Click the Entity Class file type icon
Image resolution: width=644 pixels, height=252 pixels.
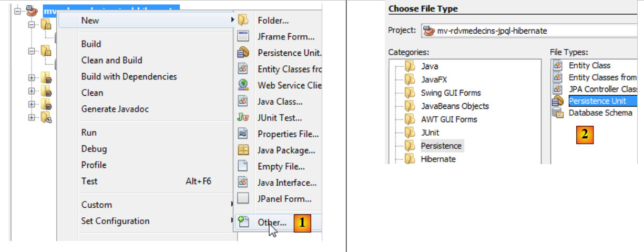click(x=557, y=66)
